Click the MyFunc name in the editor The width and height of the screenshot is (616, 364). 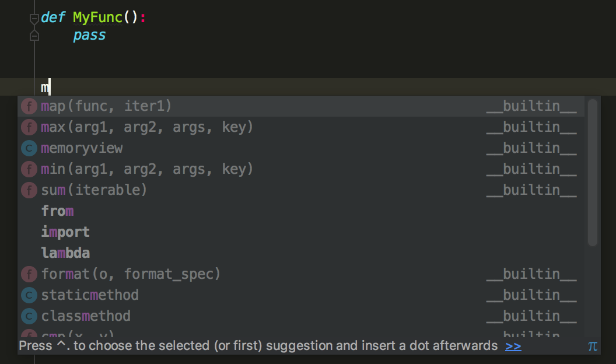pyautogui.click(x=97, y=17)
